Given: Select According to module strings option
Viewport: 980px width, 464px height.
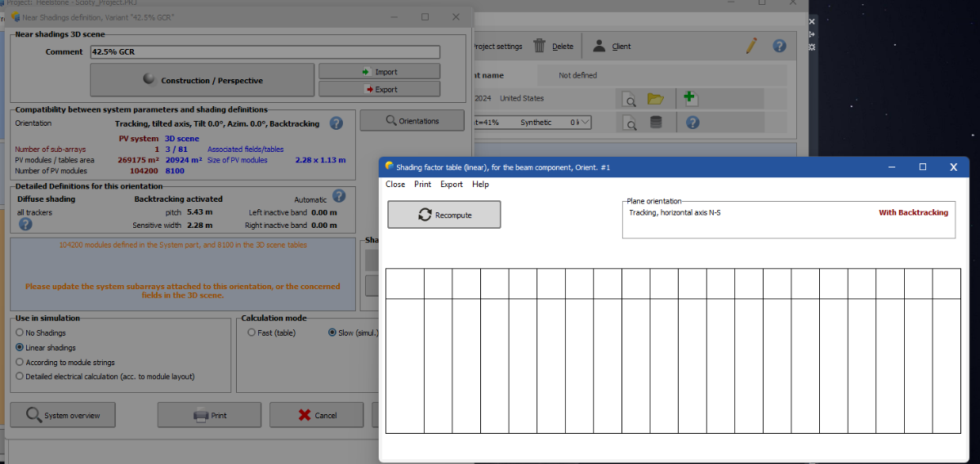Looking at the screenshot, I should point(20,362).
